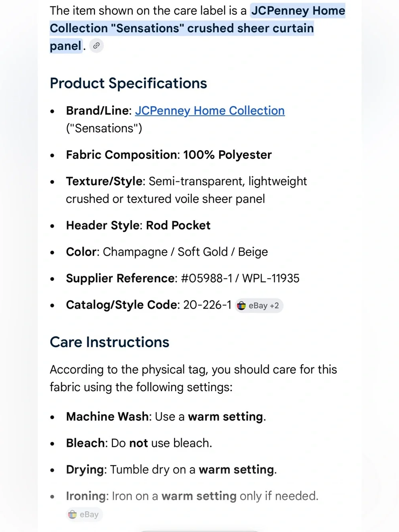Click the Catalog/Style Code 20-226-1 text

tap(149, 305)
